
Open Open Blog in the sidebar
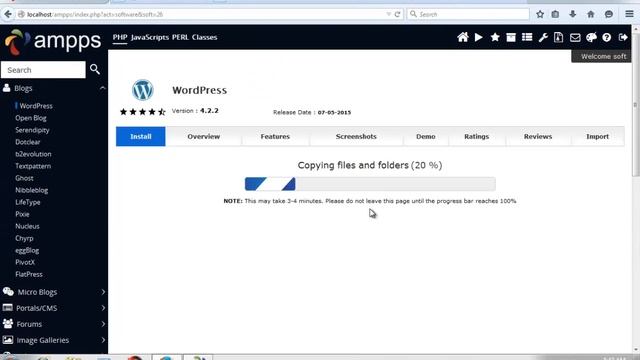tap(31, 118)
